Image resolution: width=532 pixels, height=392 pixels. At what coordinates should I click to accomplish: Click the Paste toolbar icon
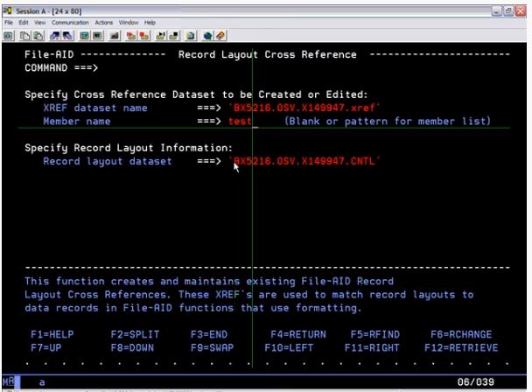tap(38, 35)
